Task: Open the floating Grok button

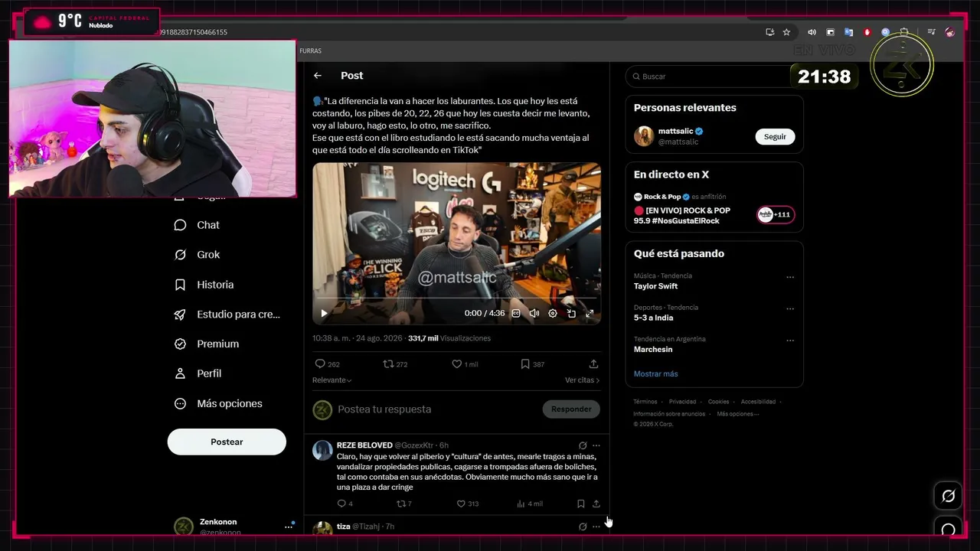Action: pyautogui.click(x=948, y=496)
